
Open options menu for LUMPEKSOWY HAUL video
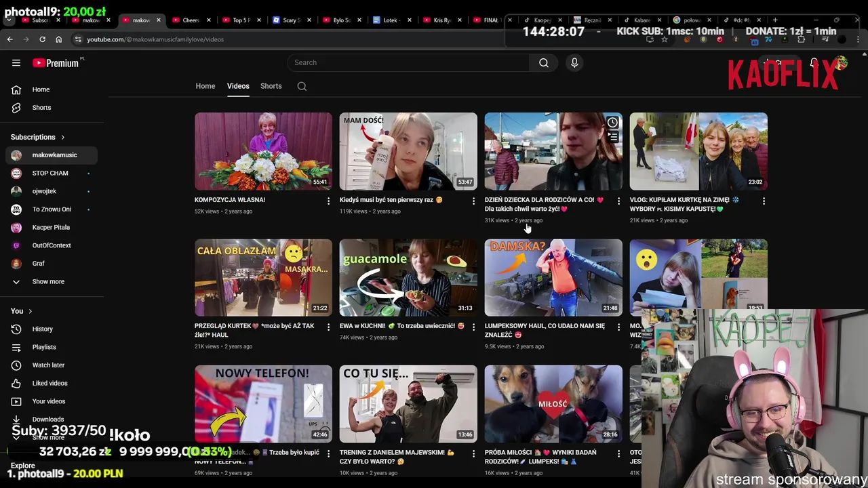click(x=618, y=327)
